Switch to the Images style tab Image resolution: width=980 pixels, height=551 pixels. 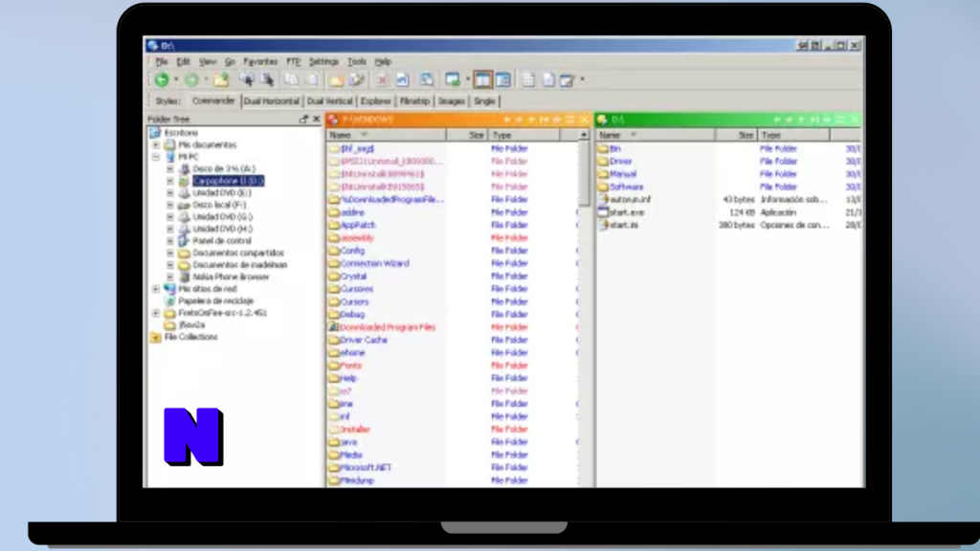pos(452,101)
